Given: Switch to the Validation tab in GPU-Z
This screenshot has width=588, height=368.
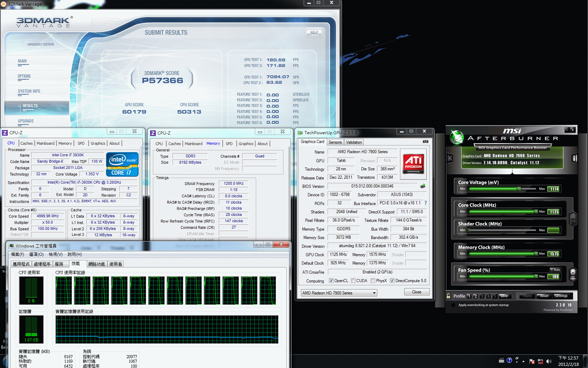Looking at the screenshot, I should (x=354, y=142).
